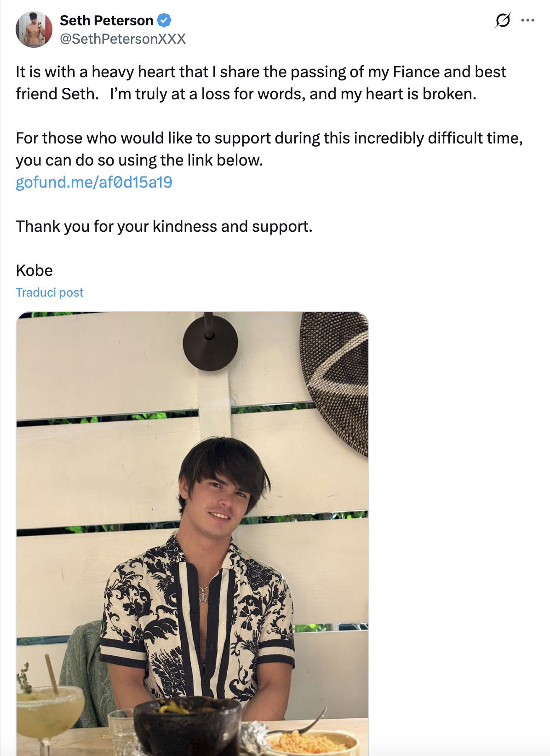Click the display name Seth Peterson
Image resolution: width=550 pixels, height=756 pixels.
106,20
